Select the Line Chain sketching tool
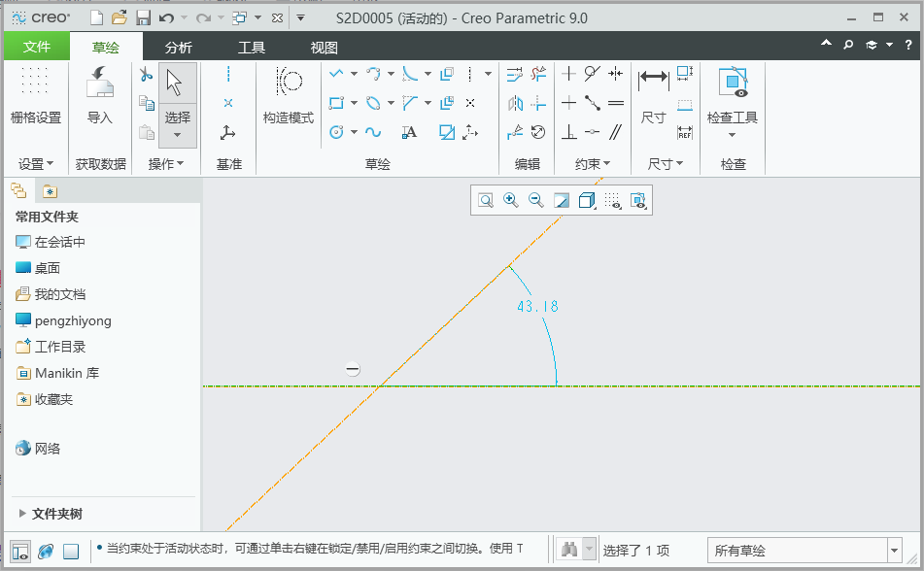 [x=336, y=74]
